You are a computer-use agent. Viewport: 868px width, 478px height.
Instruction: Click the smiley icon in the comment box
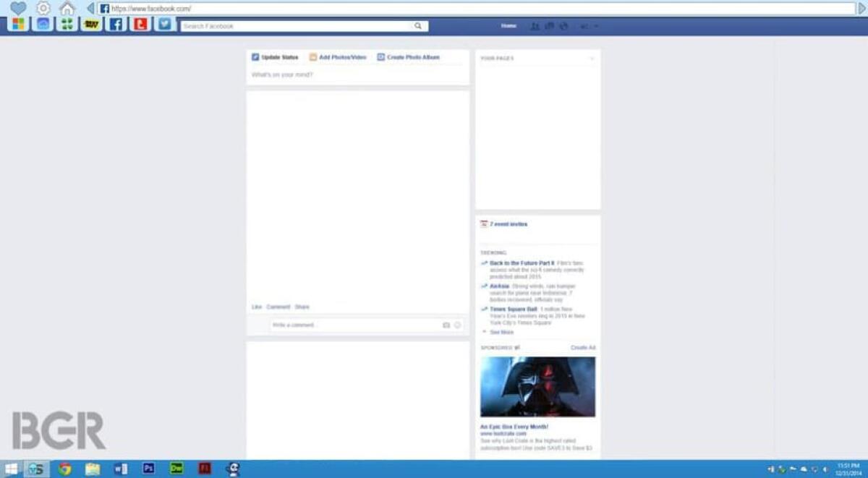(458, 325)
